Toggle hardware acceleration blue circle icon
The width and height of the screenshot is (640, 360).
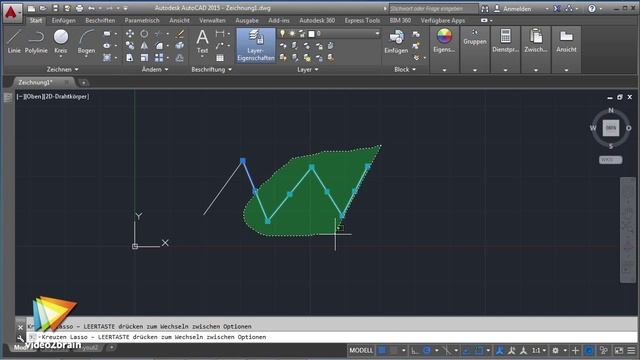[x=589, y=350]
